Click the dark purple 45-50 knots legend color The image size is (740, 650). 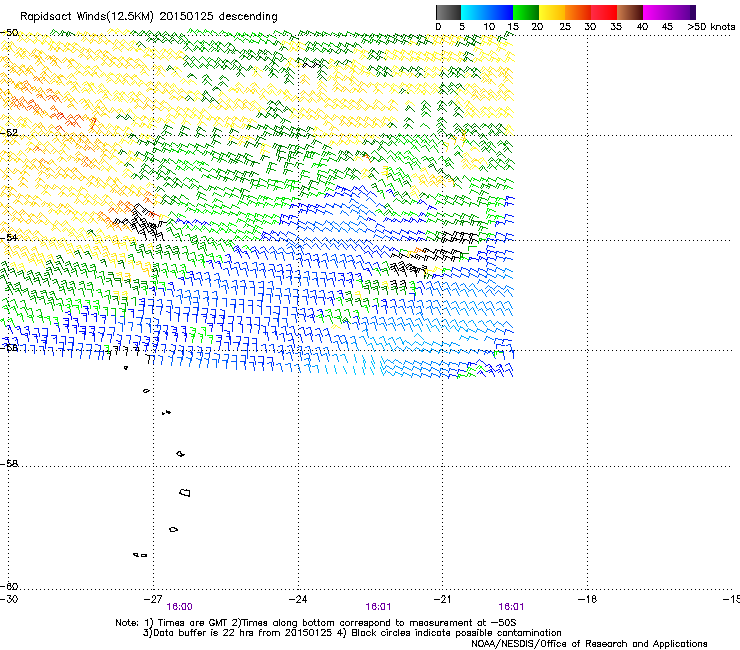[x=682, y=12]
